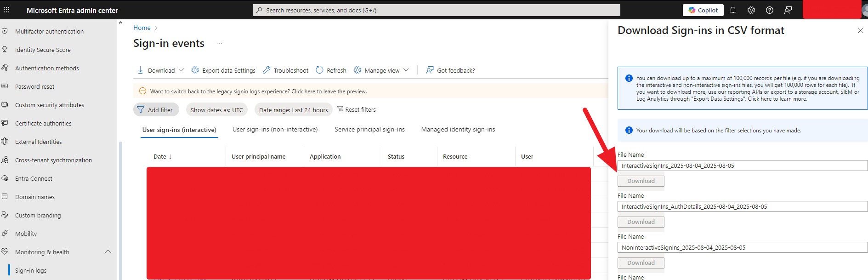Sort by Date column header
The width and height of the screenshot is (868, 280).
163,156
